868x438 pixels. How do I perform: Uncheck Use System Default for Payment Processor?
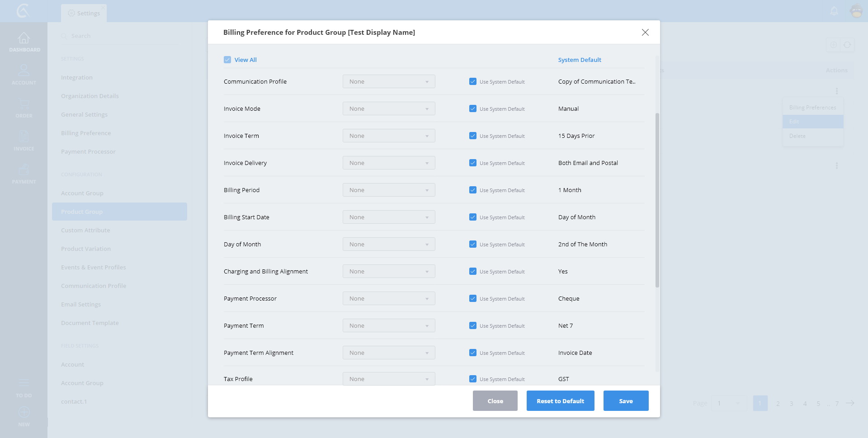(x=473, y=298)
